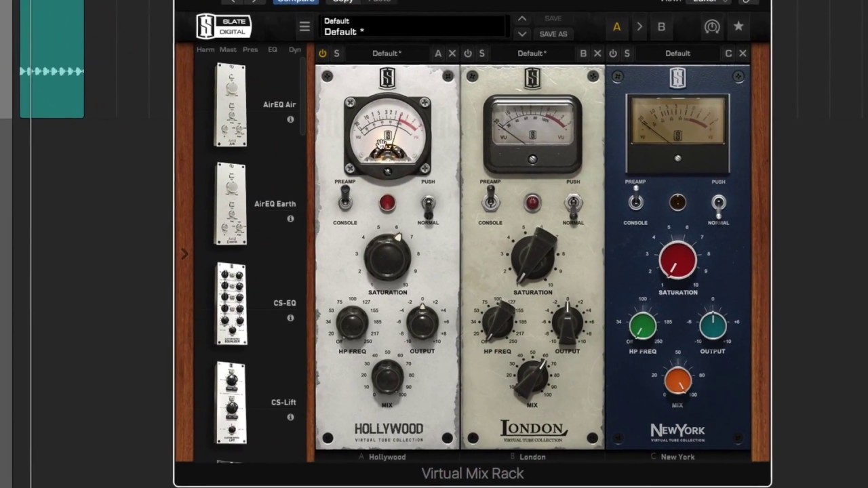Open the hamburger menu beside the Slate Digital logo
The width and height of the screenshot is (868, 488).
pyautogui.click(x=304, y=27)
